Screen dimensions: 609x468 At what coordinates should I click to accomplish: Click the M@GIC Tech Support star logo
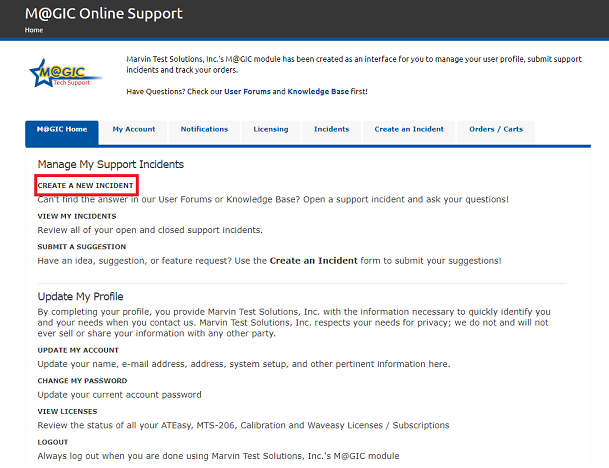tap(66, 73)
